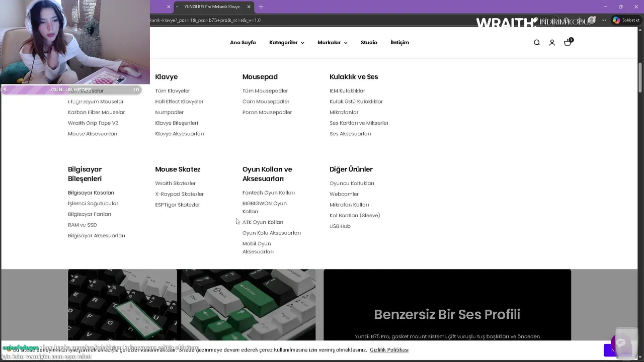
Task: Open Bilgisayar Bileşenleri heading
Action: (x=85, y=174)
